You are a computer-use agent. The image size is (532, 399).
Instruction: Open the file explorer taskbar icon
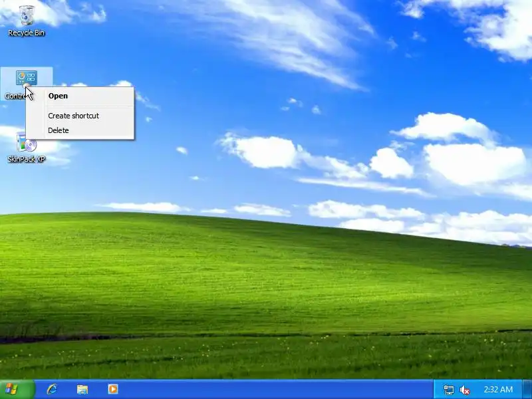click(x=82, y=389)
